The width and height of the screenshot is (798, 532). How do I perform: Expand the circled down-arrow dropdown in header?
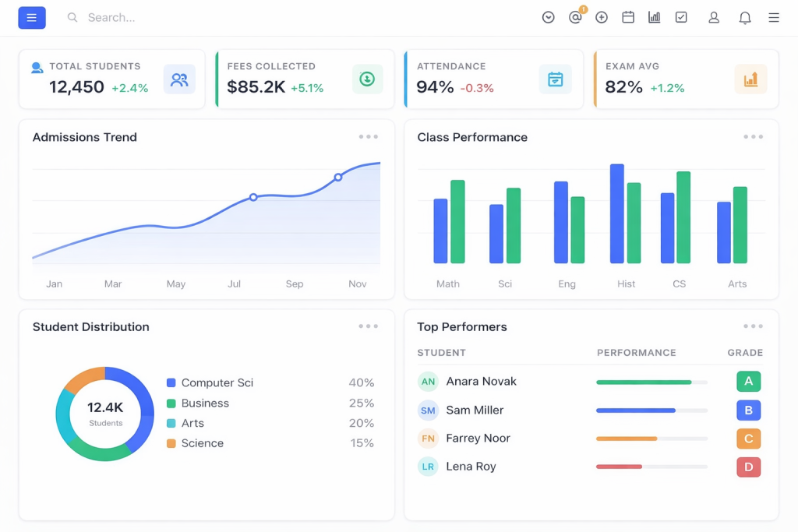coord(548,18)
